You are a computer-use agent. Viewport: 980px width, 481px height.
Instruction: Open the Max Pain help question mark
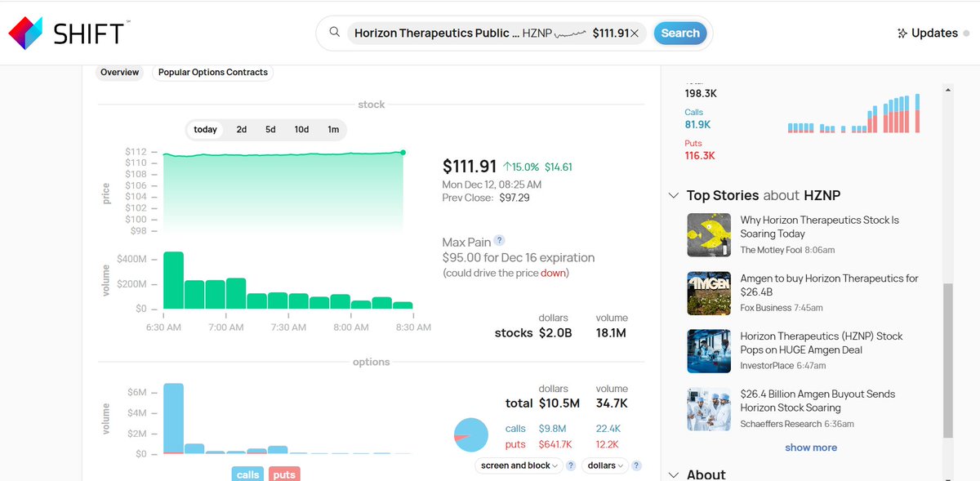tap(500, 241)
